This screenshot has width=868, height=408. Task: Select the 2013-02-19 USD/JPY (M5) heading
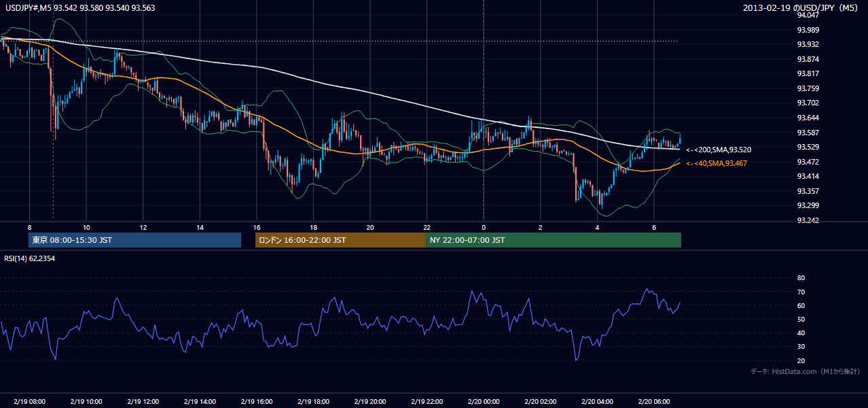click(x=801, y=7)
